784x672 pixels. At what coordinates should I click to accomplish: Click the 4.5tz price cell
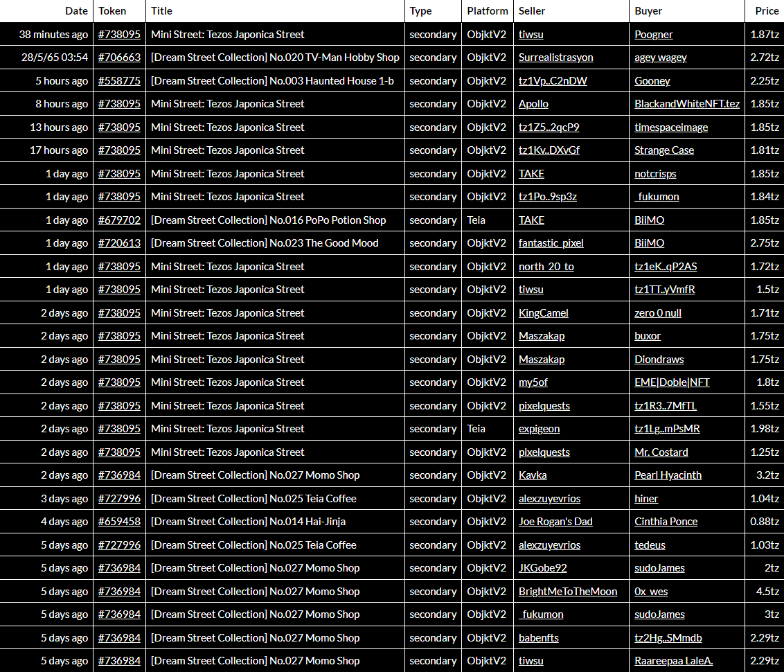767,592
